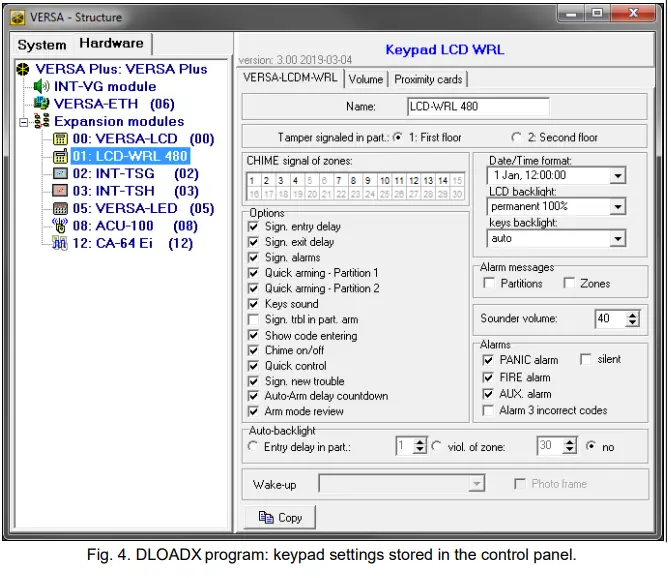Click the 02: INT-TSG touchscreen icon
The height and width of the screenshot is (578, 671).
tap(60, 173)
